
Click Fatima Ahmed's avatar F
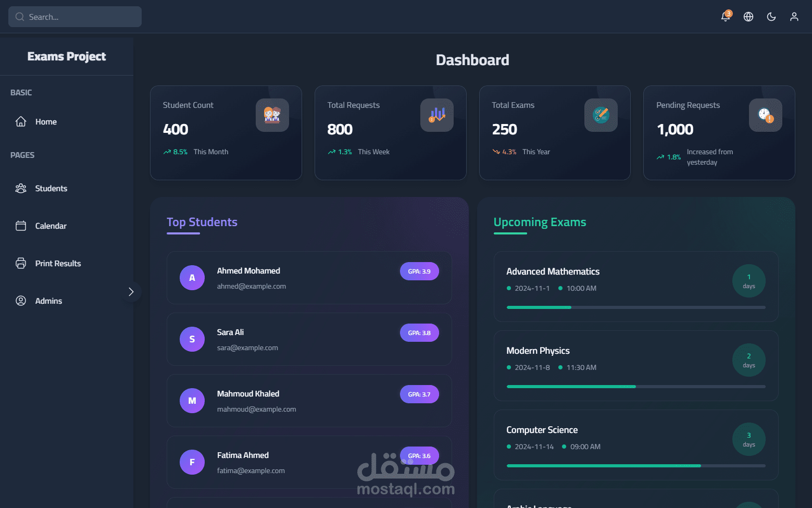click(192, 462)
